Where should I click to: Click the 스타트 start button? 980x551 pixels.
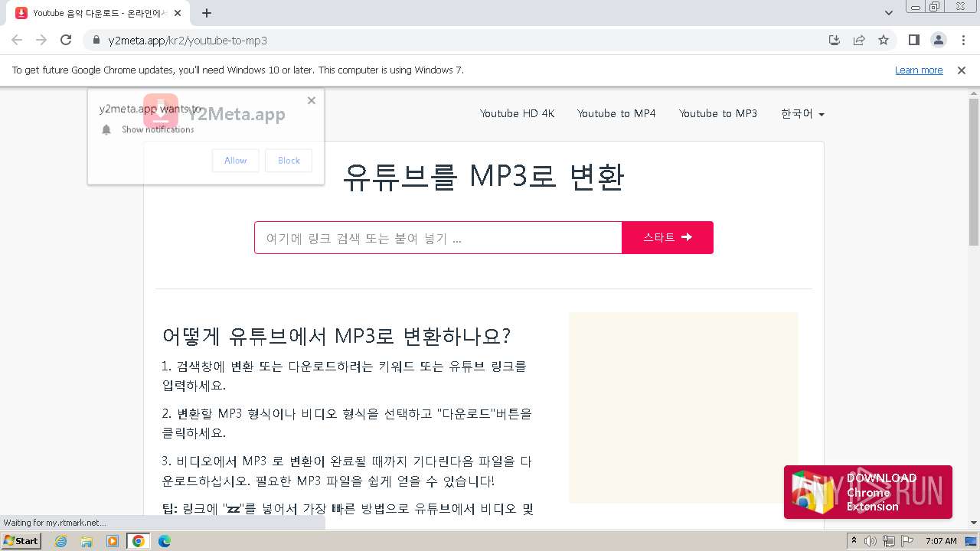(x=668, y=237)
